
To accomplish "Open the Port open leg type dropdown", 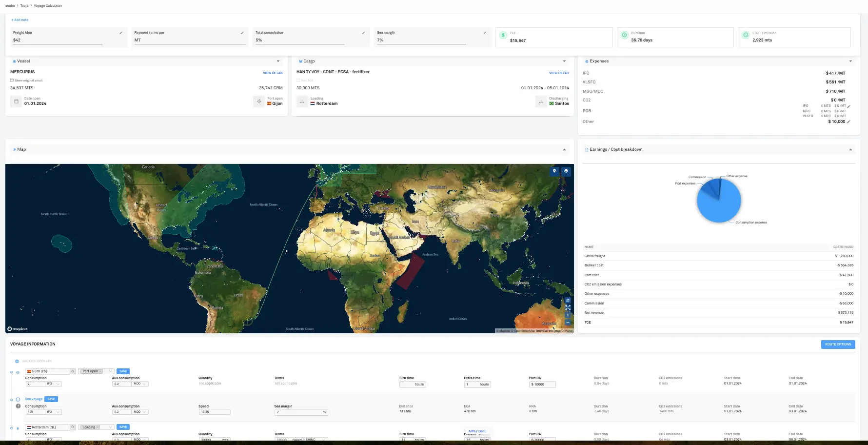I will (x=111, y=371).
